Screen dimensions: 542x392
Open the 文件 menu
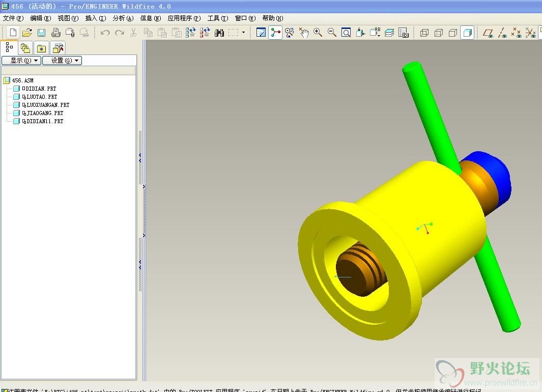point(13,18)
